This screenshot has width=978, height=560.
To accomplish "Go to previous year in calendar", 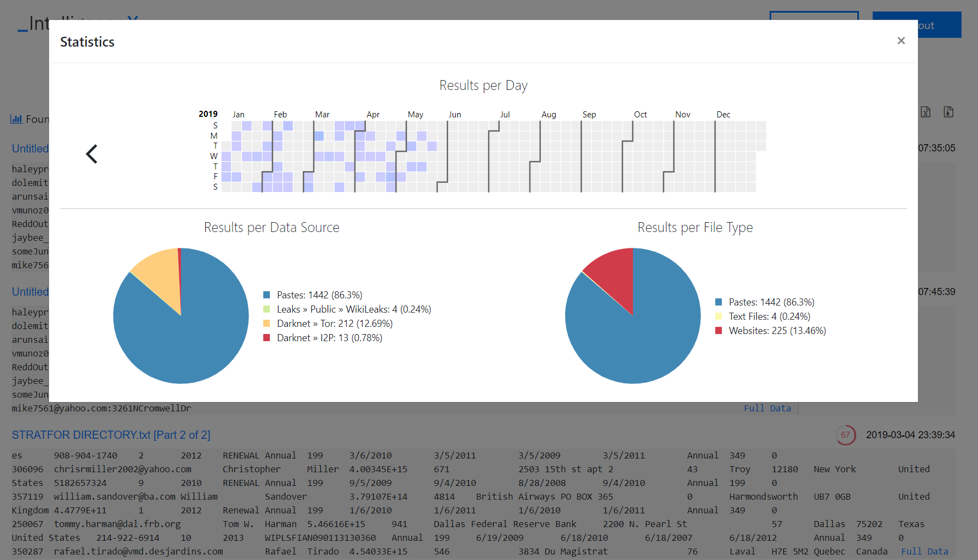I will tap(92, 154).
